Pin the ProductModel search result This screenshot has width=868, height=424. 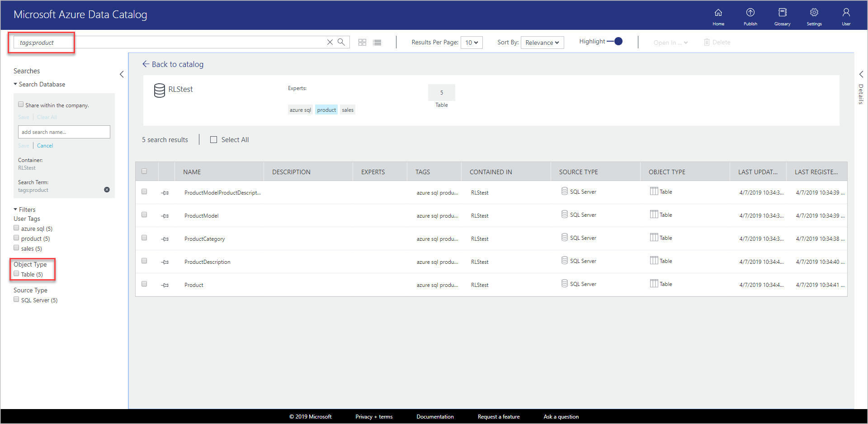165,215
